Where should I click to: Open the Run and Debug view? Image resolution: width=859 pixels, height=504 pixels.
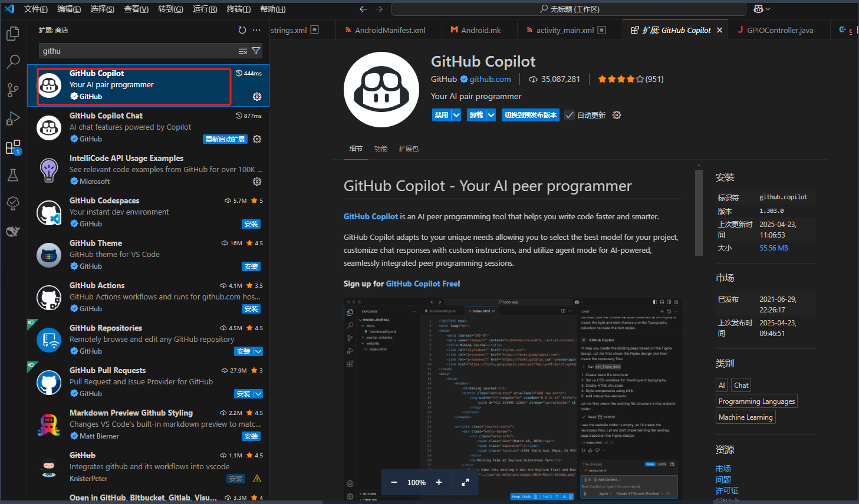12,118
